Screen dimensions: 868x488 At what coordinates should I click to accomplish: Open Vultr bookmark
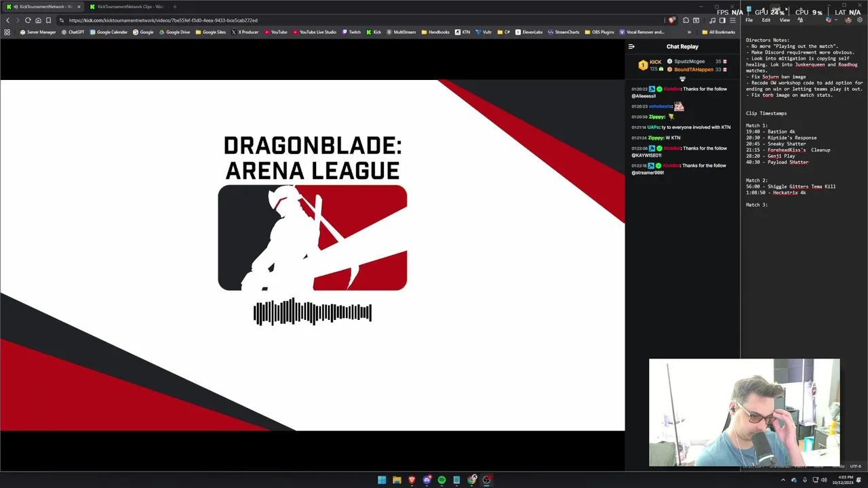(484, 32)
